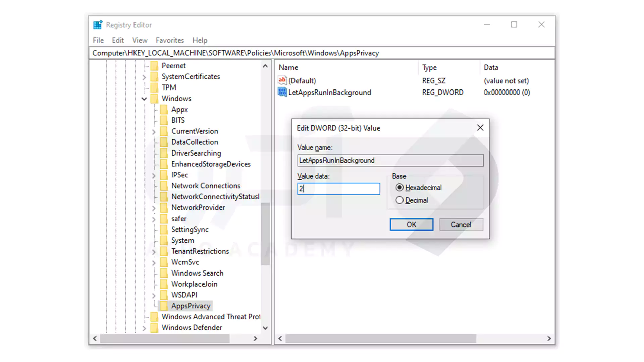Click the Value name field

point(390,160)
